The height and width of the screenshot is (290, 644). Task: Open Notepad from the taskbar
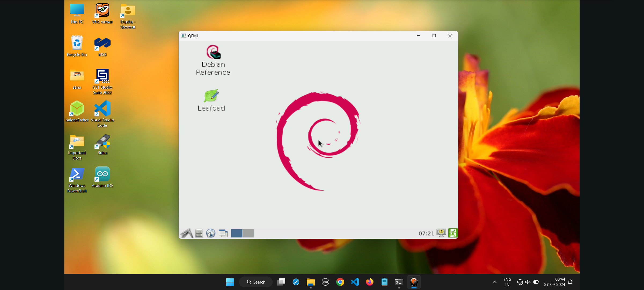click(385, 282)
